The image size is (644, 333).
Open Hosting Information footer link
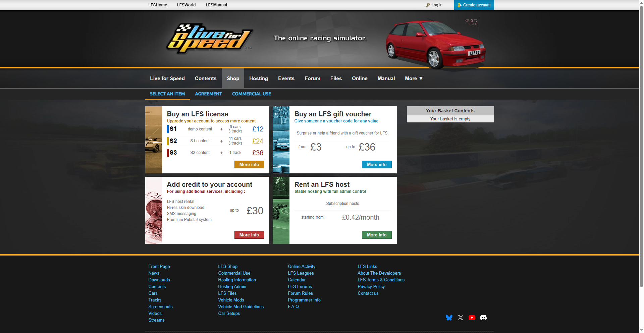point(237,280)
